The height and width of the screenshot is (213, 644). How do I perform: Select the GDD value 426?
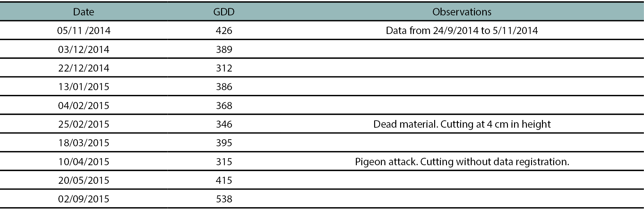[224, 30]
